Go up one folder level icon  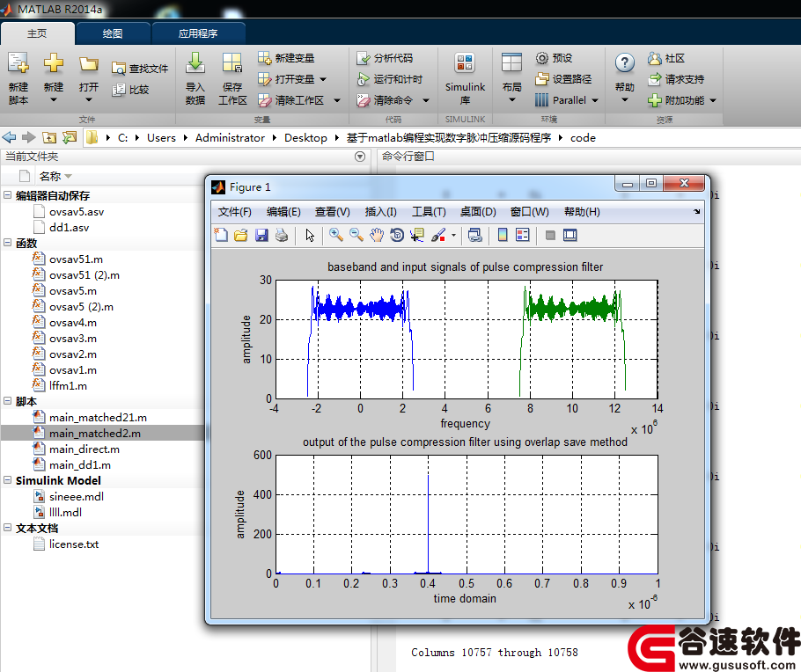pyautogui.click(x=49, y=137)
